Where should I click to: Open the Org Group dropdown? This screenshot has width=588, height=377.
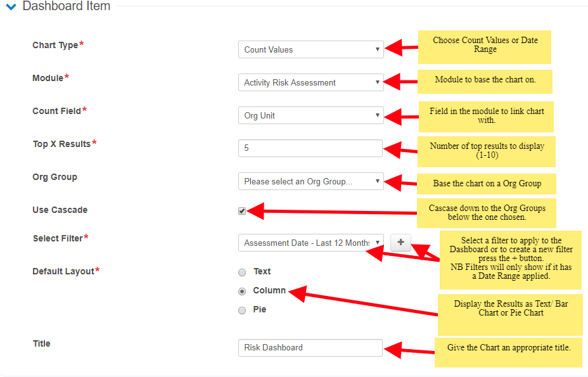pos(310,181)
